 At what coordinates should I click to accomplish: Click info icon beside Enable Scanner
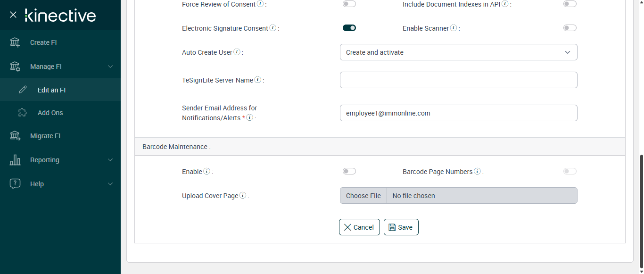tap(454, 28)
